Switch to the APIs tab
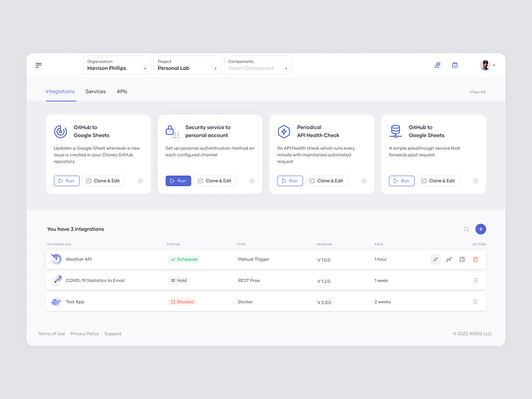The width and height of the screenshot is (532, 399). point(122,92)
